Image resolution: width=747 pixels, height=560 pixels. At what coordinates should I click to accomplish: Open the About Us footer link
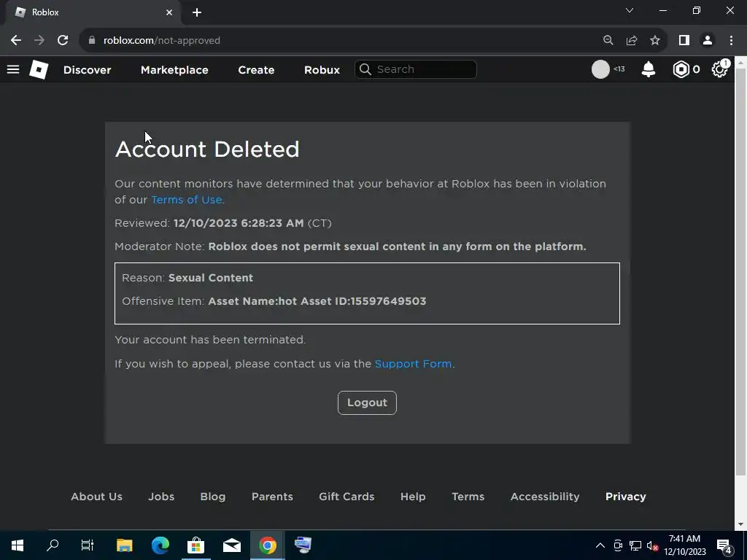click(x=97, y=496)
